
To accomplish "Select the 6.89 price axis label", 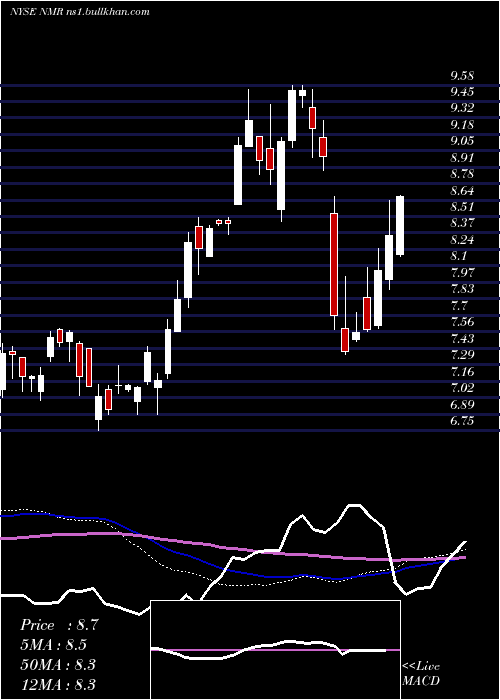I will pyautogui.click(x=462, y=405).
